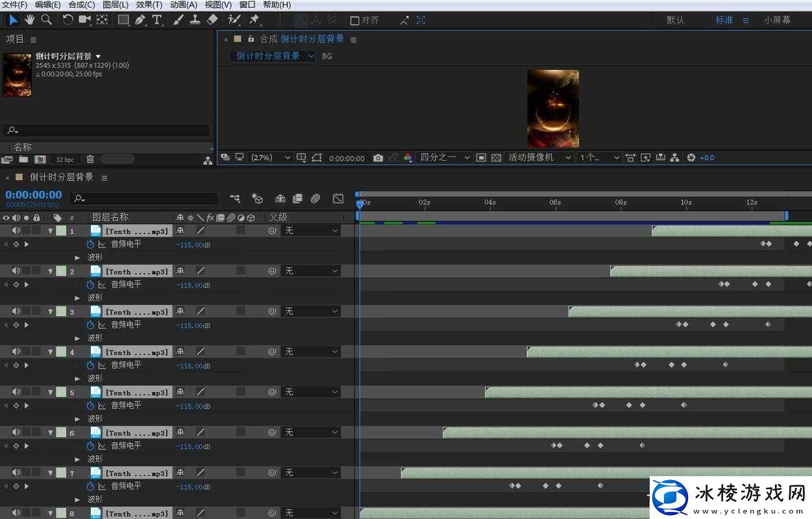812x519 pixels.
Task: Select the Zoom magnifier tool
Action: (47, 19)
